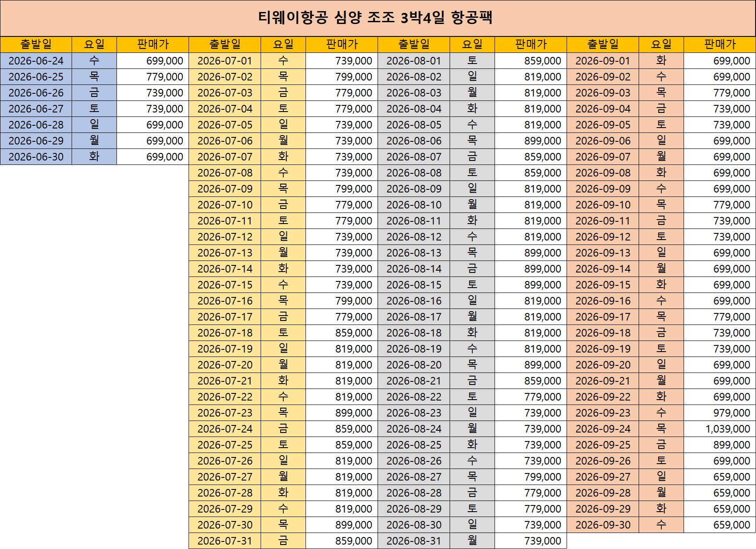
Task: Click date cell 2026-08-31
Action: pyautogui.click(x=414, y=541)
